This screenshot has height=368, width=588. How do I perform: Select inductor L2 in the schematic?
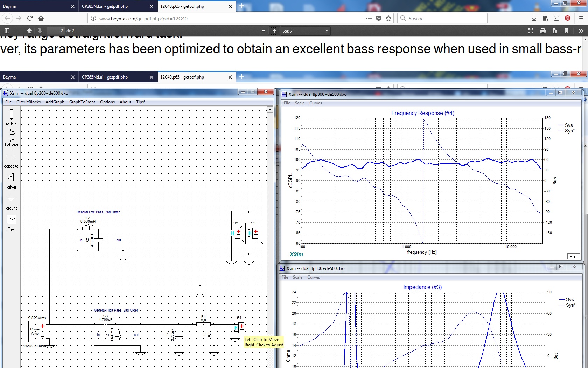pos(87,227)
